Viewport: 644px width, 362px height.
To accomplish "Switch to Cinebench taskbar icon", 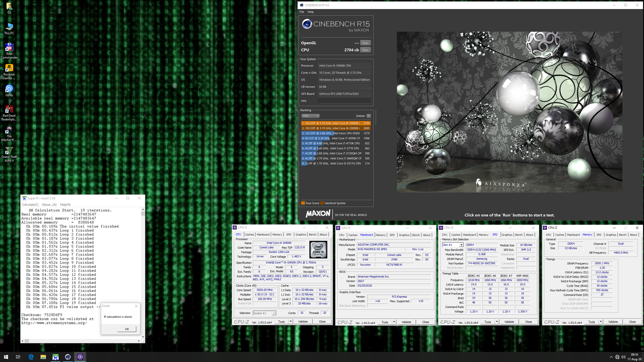I will click(68, 357).
